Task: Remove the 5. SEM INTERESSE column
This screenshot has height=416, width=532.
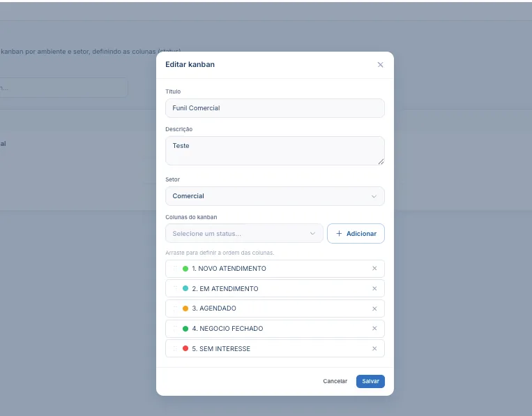Action: coord(374,348)
